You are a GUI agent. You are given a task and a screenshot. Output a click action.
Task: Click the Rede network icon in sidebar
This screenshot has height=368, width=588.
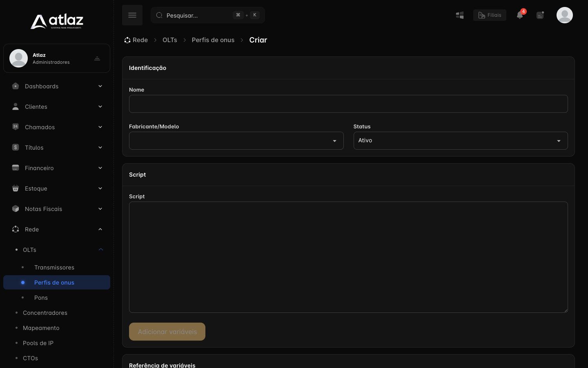tap(16, 229)
